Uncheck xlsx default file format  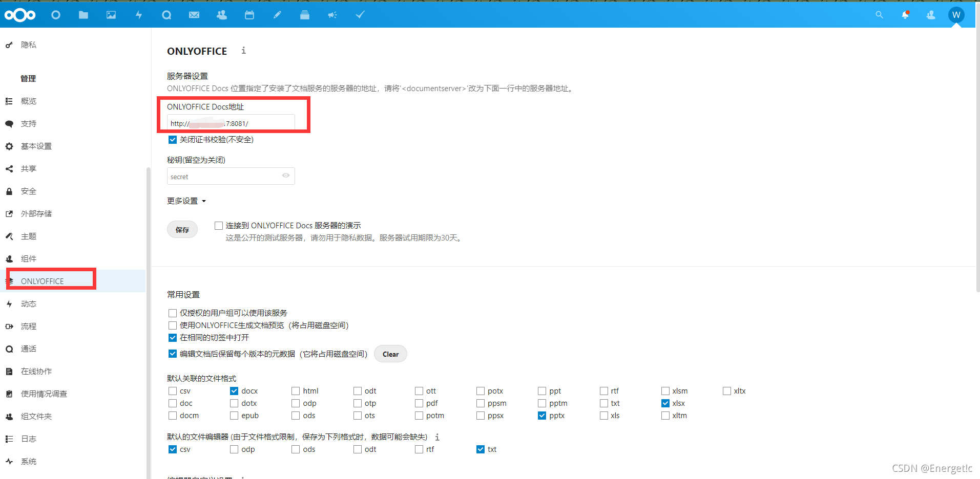[665, 403]
